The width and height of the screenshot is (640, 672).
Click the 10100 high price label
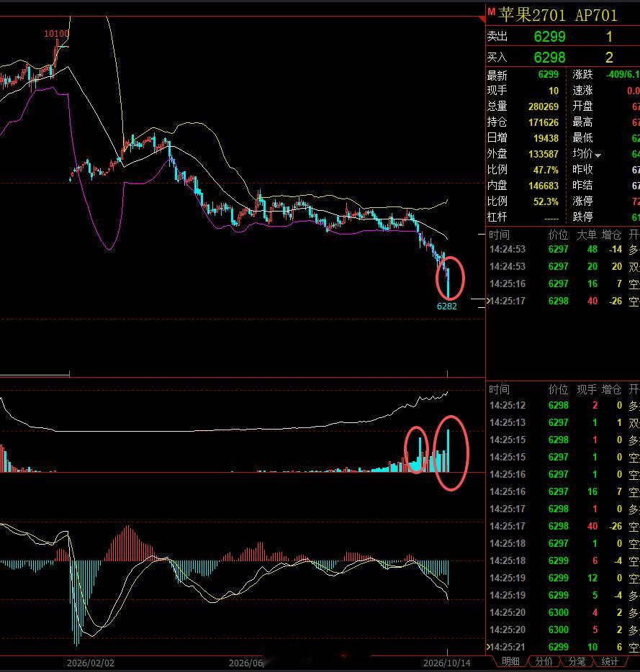tap(56, 33)
